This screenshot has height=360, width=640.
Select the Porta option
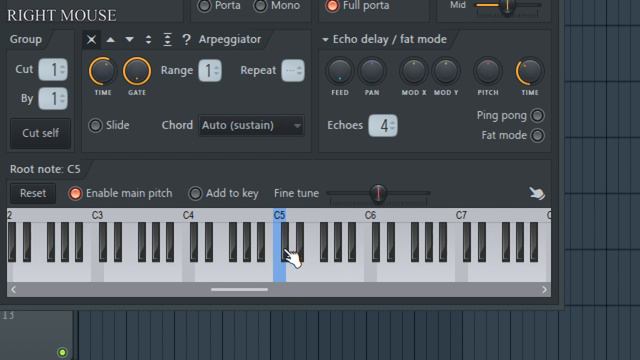(x=204, y=5)
